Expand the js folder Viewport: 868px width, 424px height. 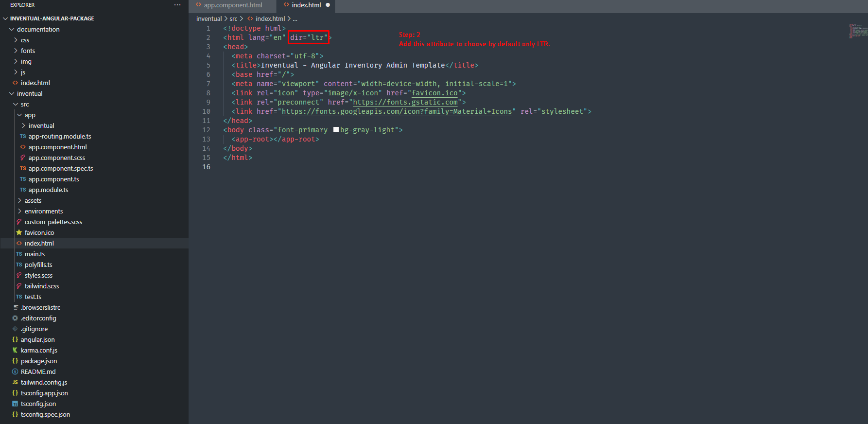(x=16, y=72)
